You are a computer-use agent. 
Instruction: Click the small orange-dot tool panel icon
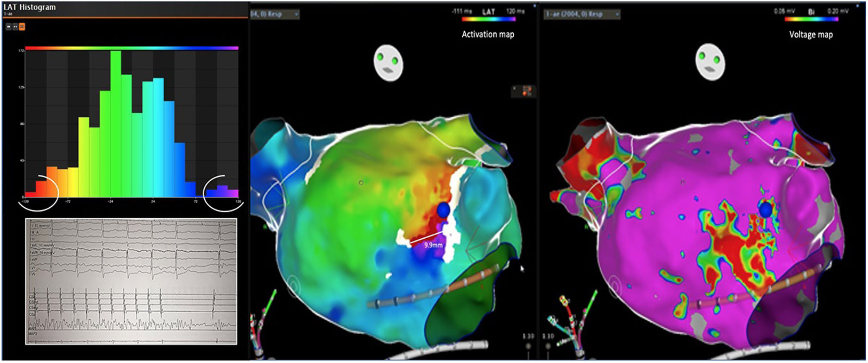coord(523,91)
